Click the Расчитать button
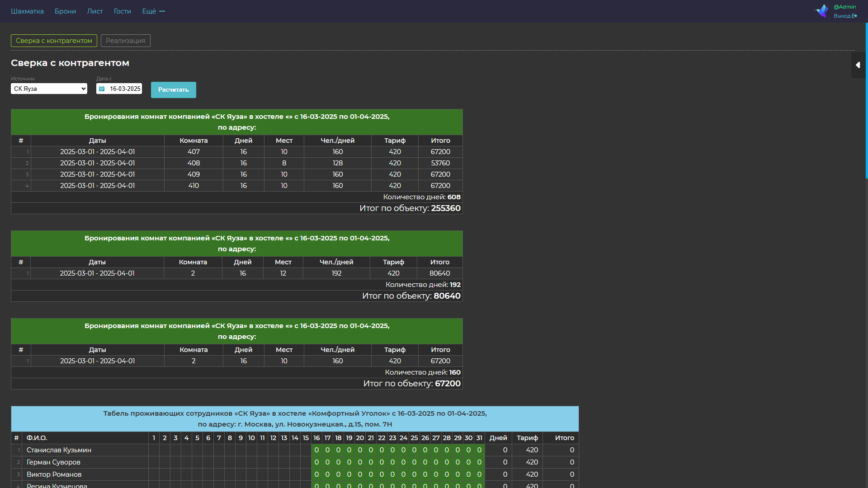868x488 pixels. pyautogui.click(x=174, y=89)
